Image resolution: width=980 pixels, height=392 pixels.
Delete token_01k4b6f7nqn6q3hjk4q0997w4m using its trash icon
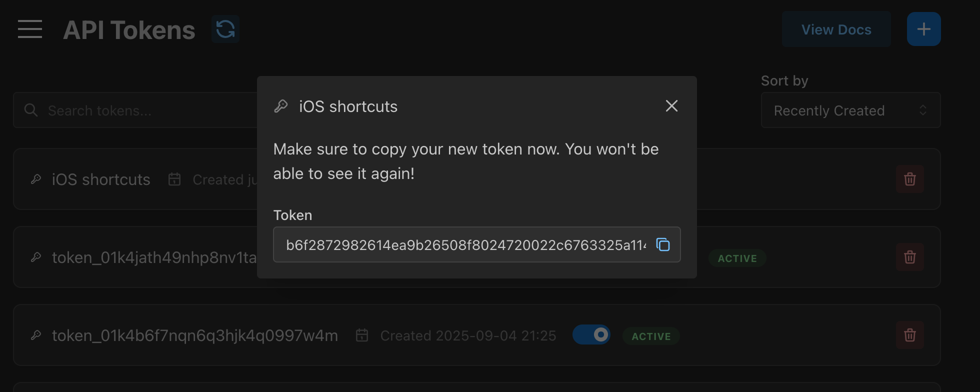pos(910,335)
